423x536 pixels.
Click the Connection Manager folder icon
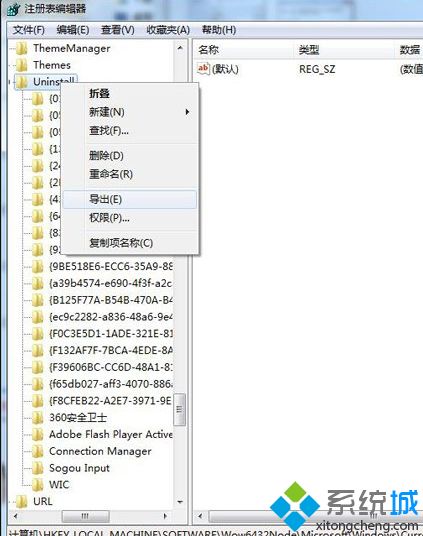tap(38, 451)
